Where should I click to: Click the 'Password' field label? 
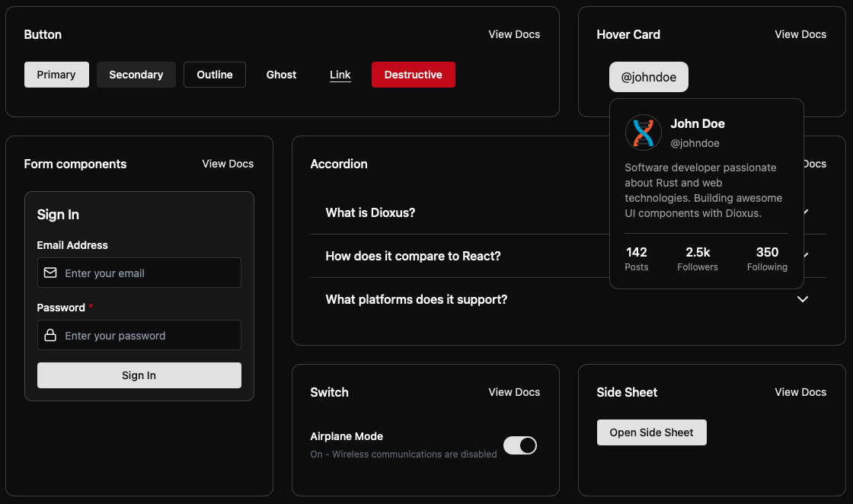[x=61, y=308]
